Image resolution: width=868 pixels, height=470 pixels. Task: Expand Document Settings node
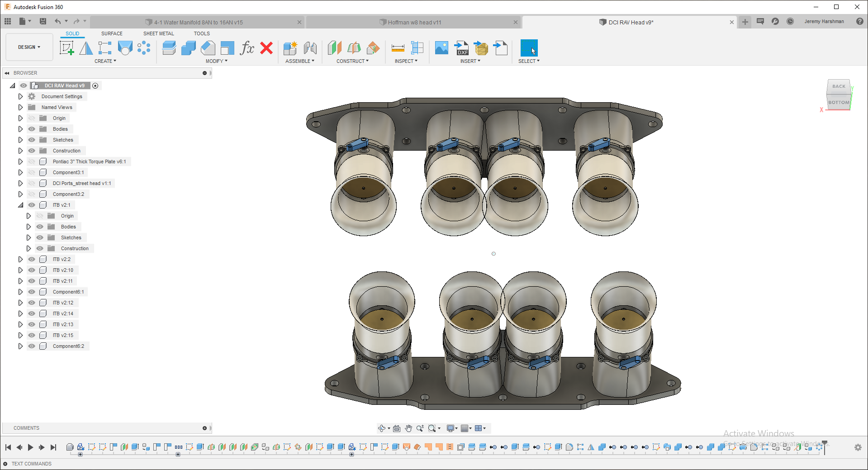(x=20, y=96)
